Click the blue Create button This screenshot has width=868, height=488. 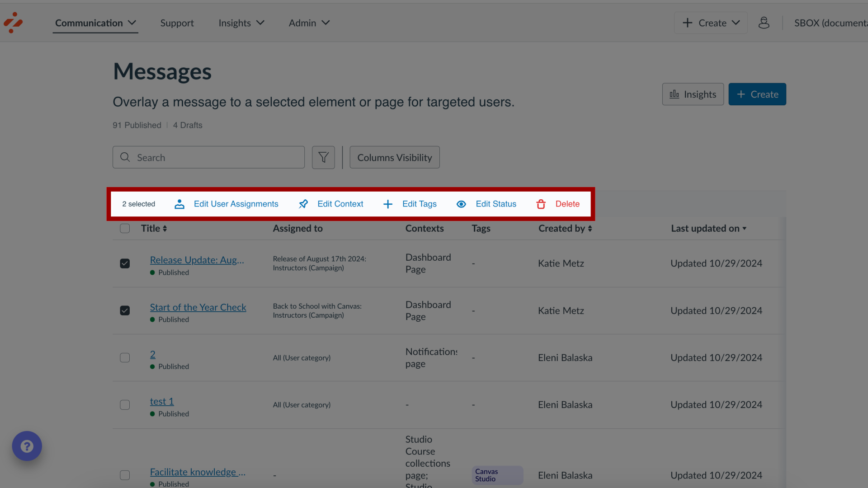tap(757, 94)
